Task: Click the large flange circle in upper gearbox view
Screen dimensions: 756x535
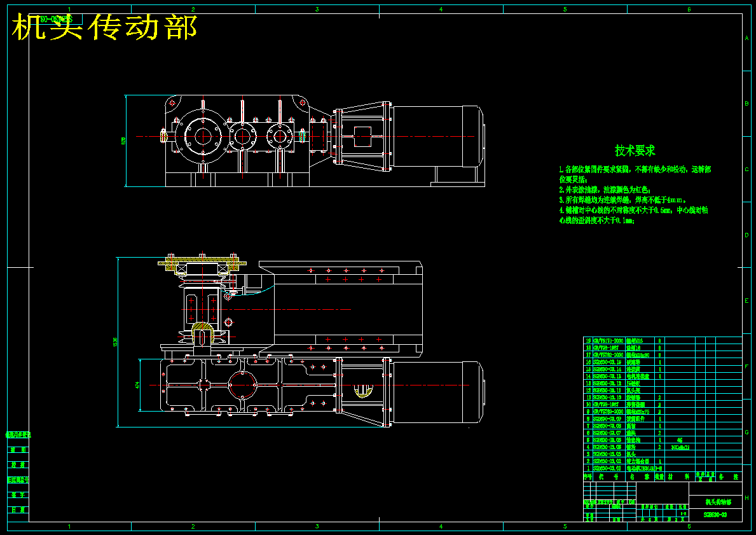Action: click(203, 137)
